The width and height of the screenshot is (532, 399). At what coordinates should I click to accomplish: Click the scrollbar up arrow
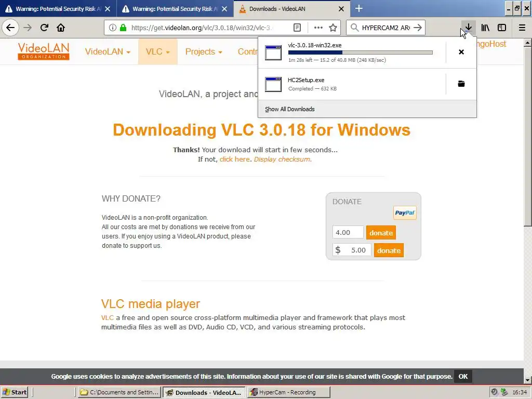point(528,43)
